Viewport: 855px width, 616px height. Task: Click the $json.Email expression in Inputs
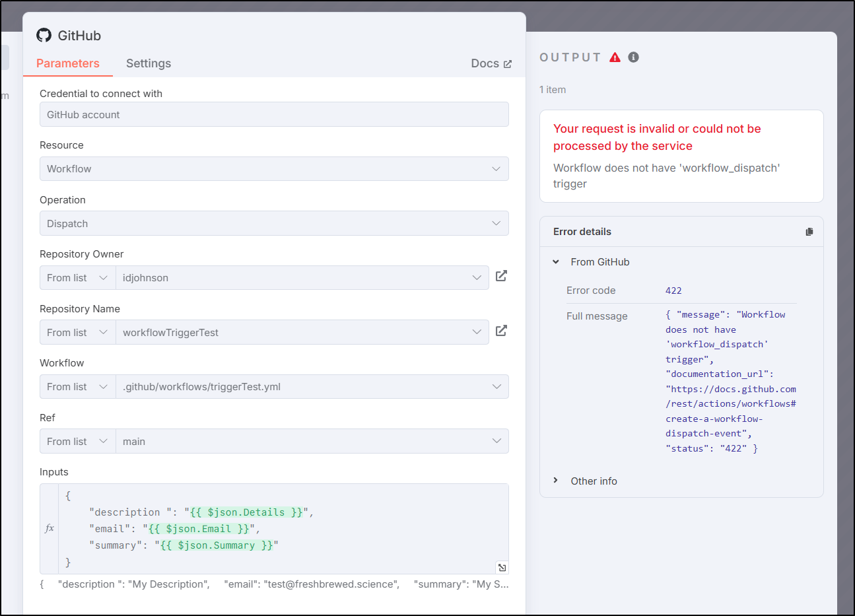point(199,529)
